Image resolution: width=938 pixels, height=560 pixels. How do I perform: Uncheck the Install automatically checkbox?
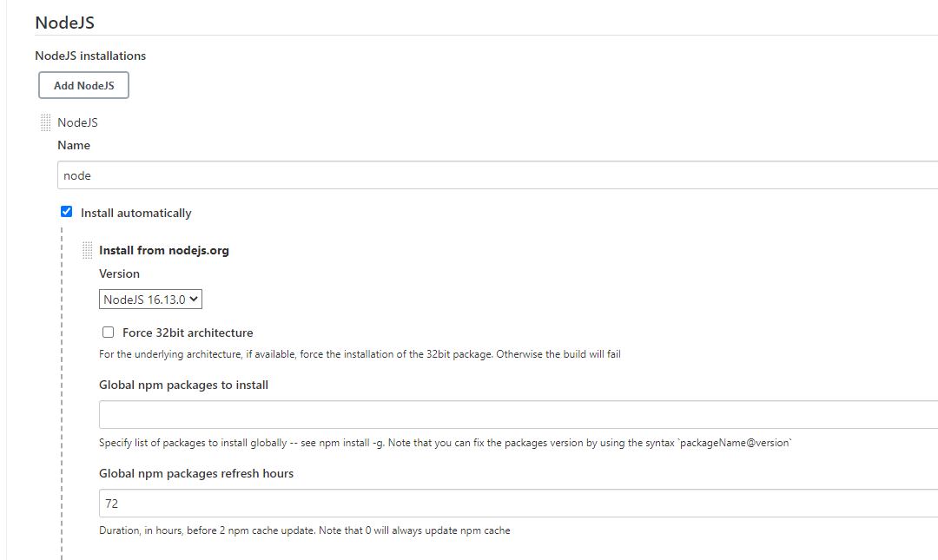coord(66,212)
